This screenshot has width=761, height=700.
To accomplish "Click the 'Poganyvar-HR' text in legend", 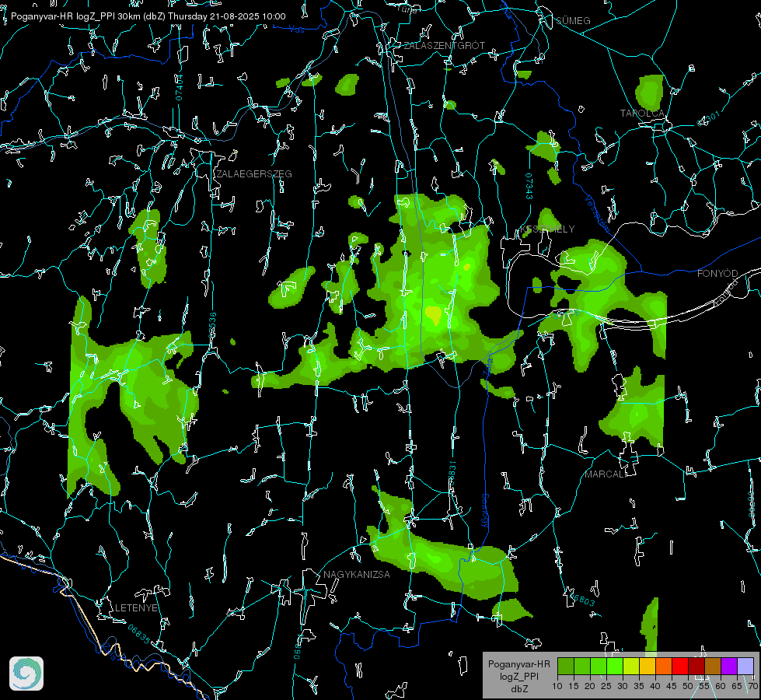I will coord(518,664).
